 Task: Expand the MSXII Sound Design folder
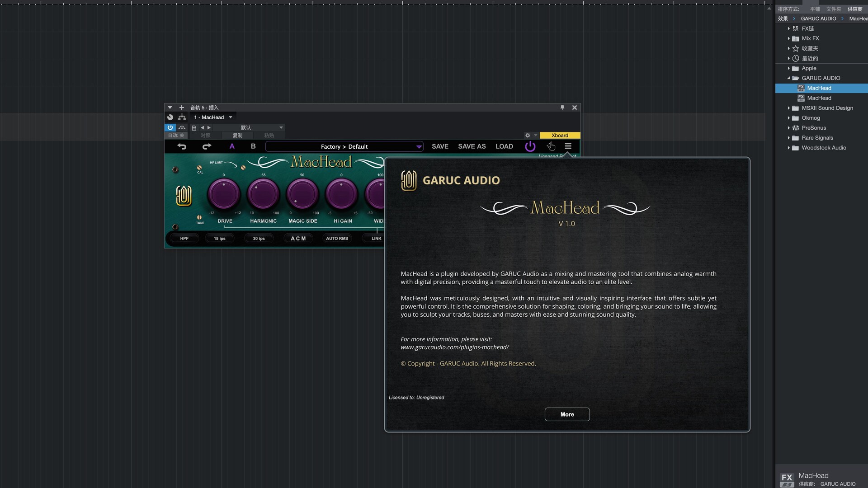[789, 108]
